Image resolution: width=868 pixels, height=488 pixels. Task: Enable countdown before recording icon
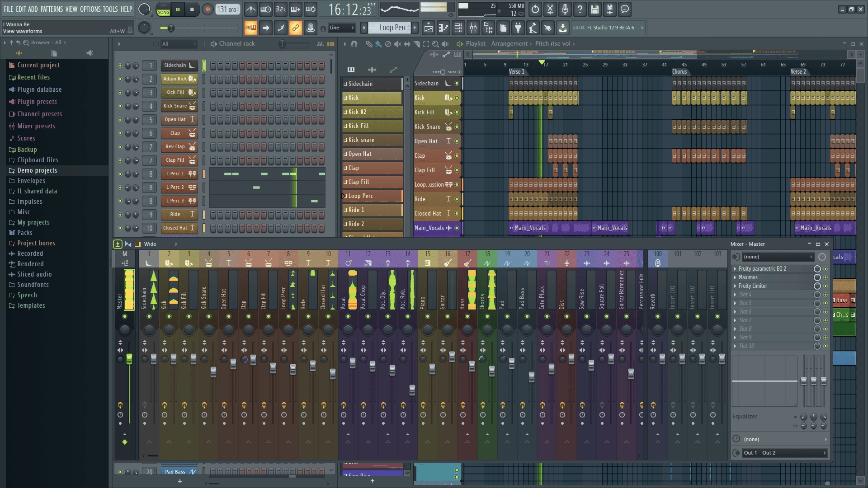(x=281, y=9)
